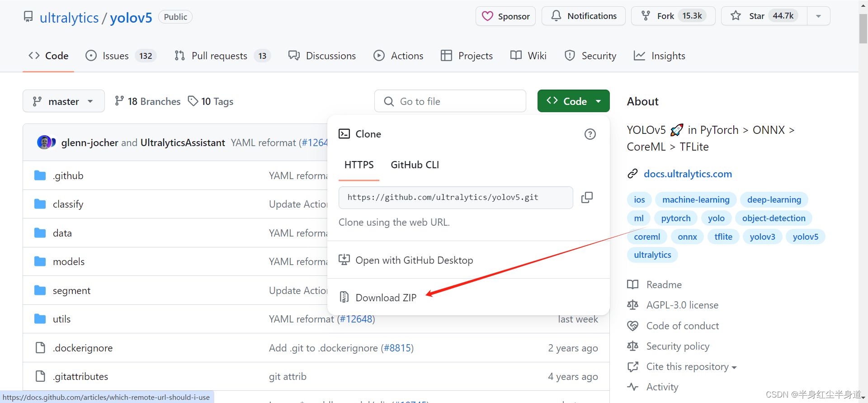Switch to the HTTPS clone tab
This screenshot has height=403, width=868.
point(359,165)
